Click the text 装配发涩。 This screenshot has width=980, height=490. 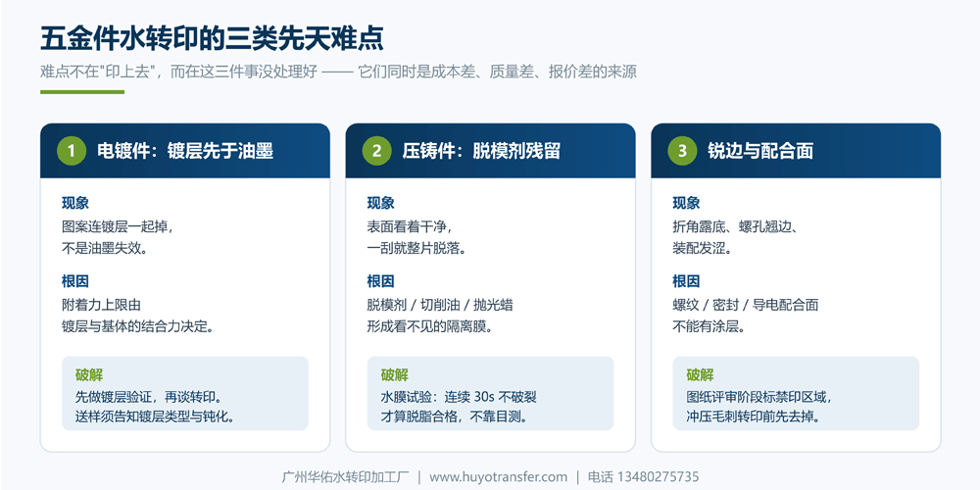pyautogui.click(x=703, y=248)
